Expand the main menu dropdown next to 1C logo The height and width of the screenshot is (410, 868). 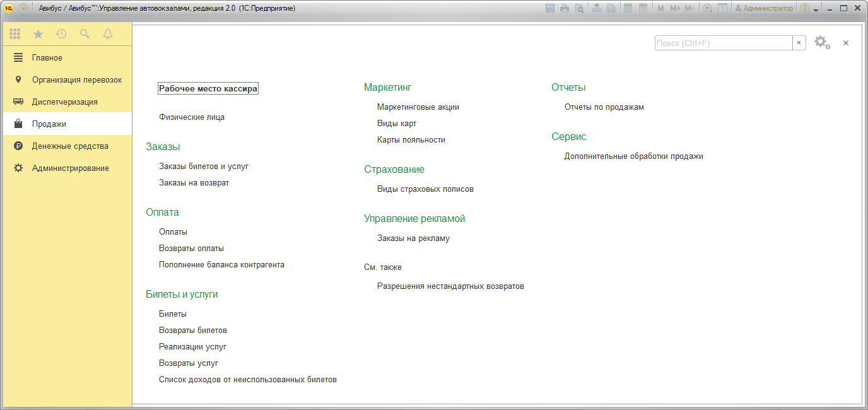(x=23, y=8)
